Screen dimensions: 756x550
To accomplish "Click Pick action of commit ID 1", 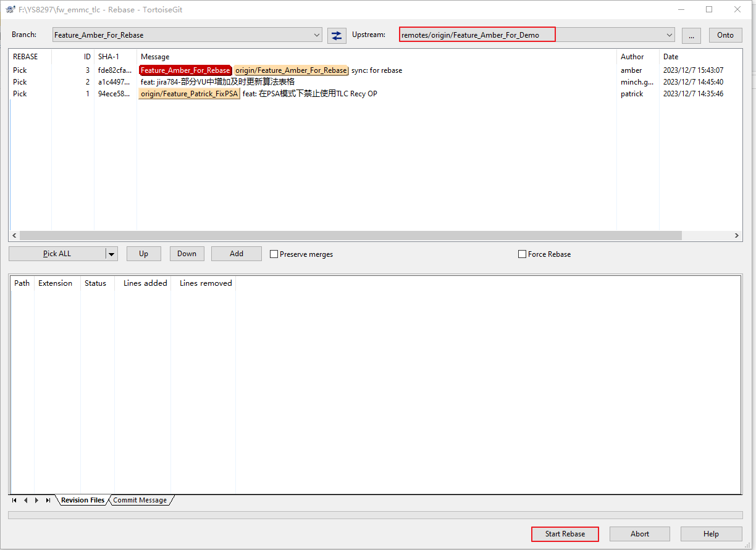I will [x=20, y=94].
